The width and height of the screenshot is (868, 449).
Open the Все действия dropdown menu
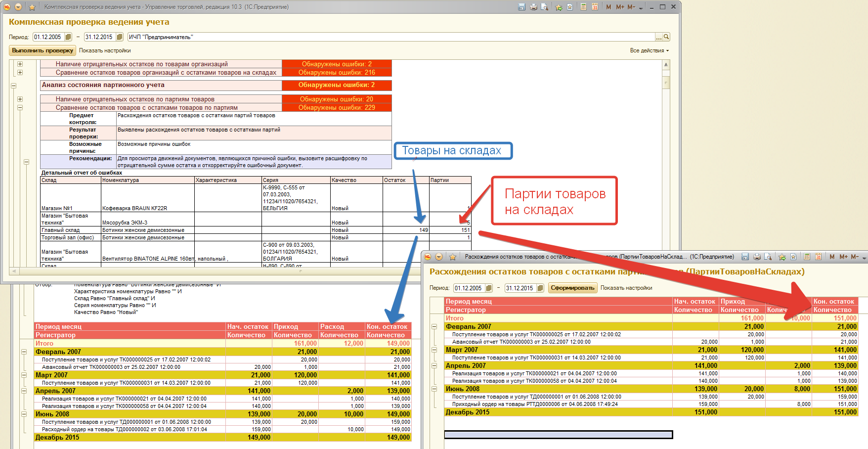pyautogui.click(x=649, y=50)
